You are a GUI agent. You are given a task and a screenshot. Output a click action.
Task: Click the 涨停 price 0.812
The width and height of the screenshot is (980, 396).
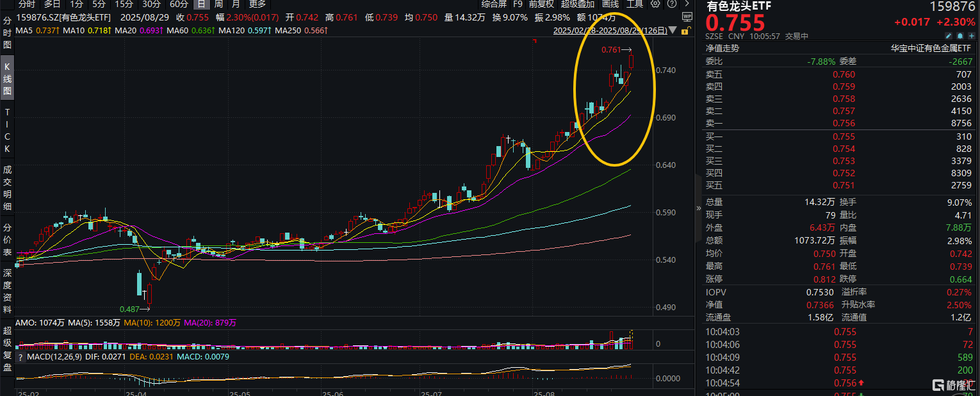[x=824, y=279]
